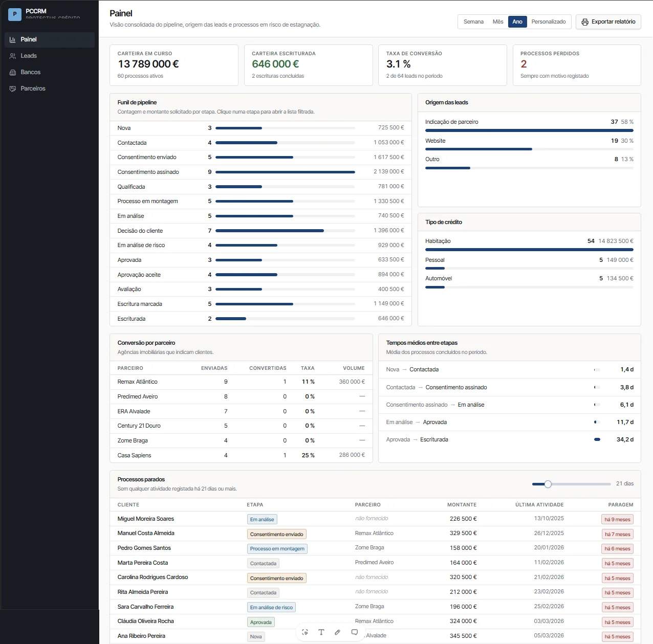Click Última atividade column header
The image size is (653, 644).
click(539, 505)
